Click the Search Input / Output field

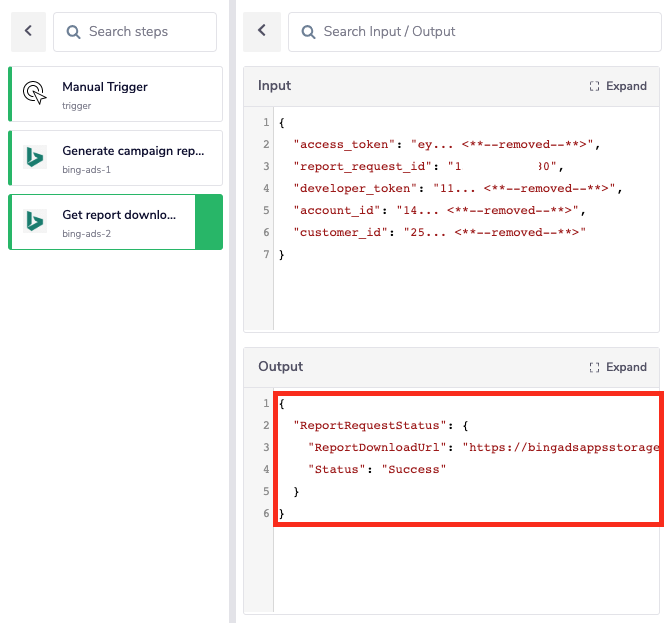tap(474, 32)
